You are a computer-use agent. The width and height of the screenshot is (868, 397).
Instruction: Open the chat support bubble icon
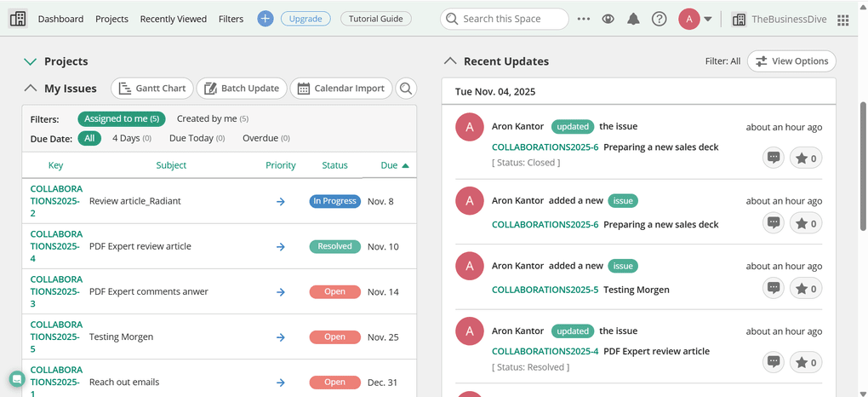[17, 379]
